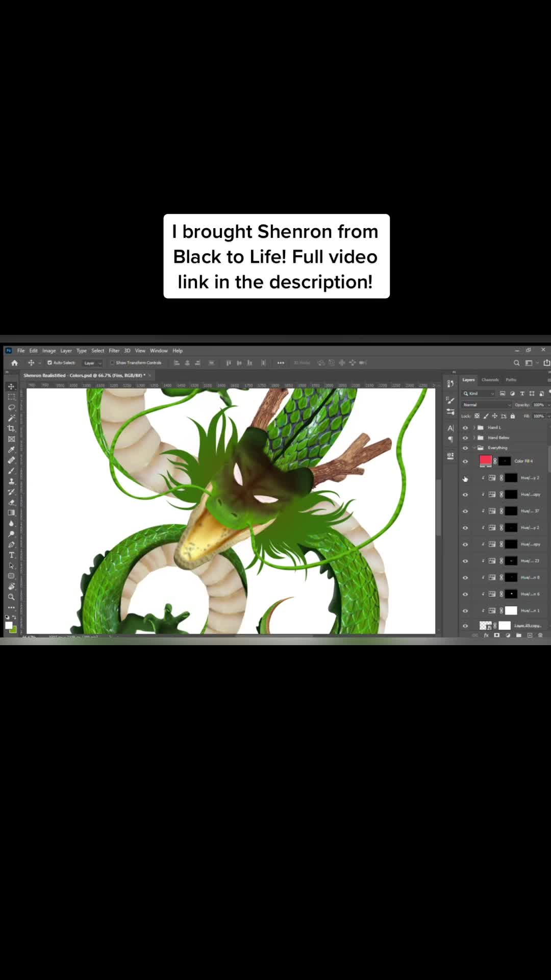Screen dimensions: 551x980
Task: Open the Paragraph panel icon
Action: [x=450, y=439]
